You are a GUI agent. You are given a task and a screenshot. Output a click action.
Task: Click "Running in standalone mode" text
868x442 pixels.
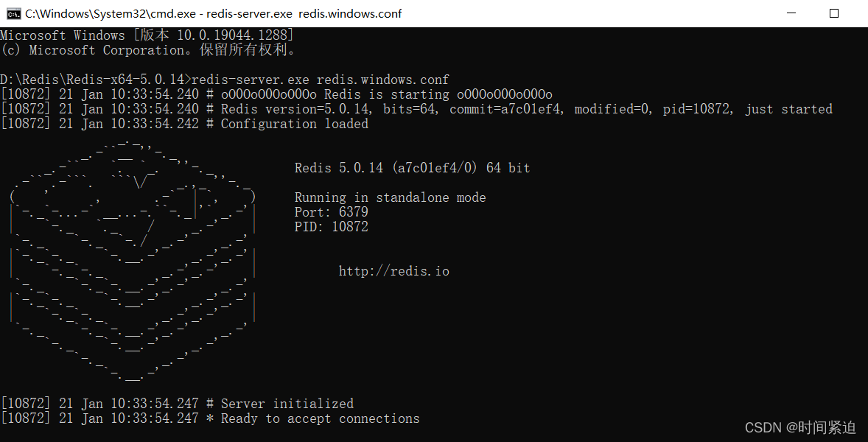tap(390, 197)
